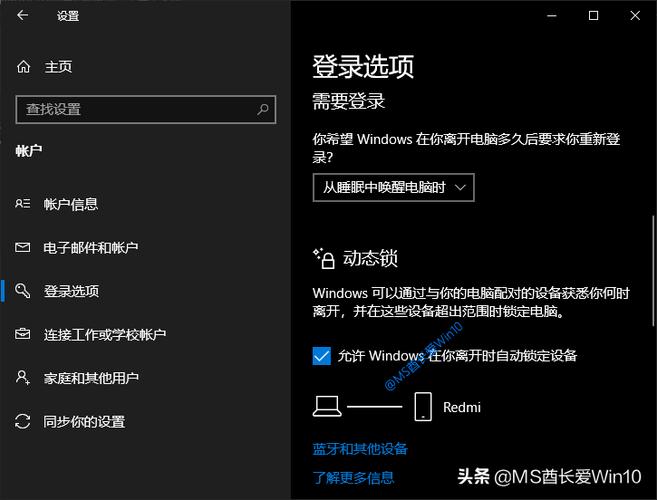This screenshot has width=657, height=500.
Task: Select 帐户信息 in the sidebar
Action: click(71, 204)
